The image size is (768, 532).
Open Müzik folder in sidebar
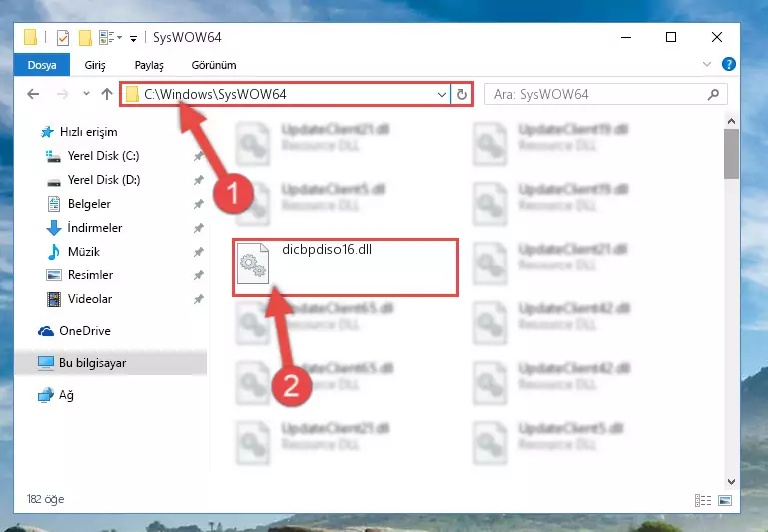[83, 252]
